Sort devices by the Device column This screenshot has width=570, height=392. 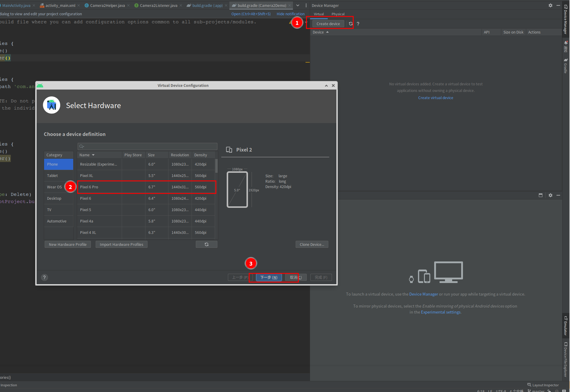321,32
